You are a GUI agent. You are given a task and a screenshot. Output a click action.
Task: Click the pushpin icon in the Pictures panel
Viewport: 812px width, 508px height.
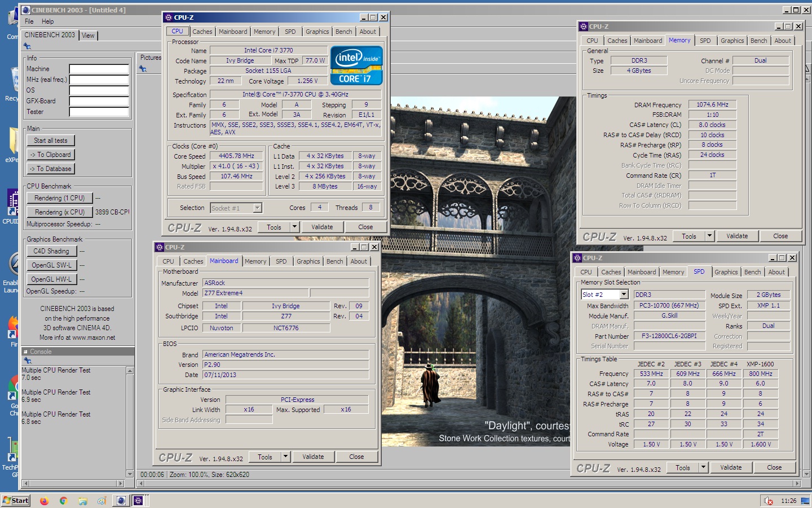coord(143,69)
